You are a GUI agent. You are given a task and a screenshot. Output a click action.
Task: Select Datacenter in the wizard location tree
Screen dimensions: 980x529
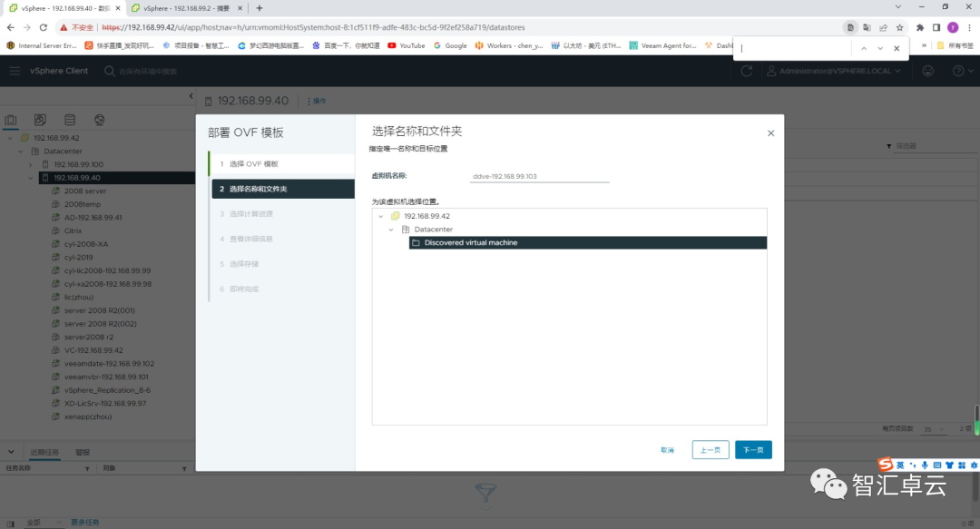tap(433, 230)
